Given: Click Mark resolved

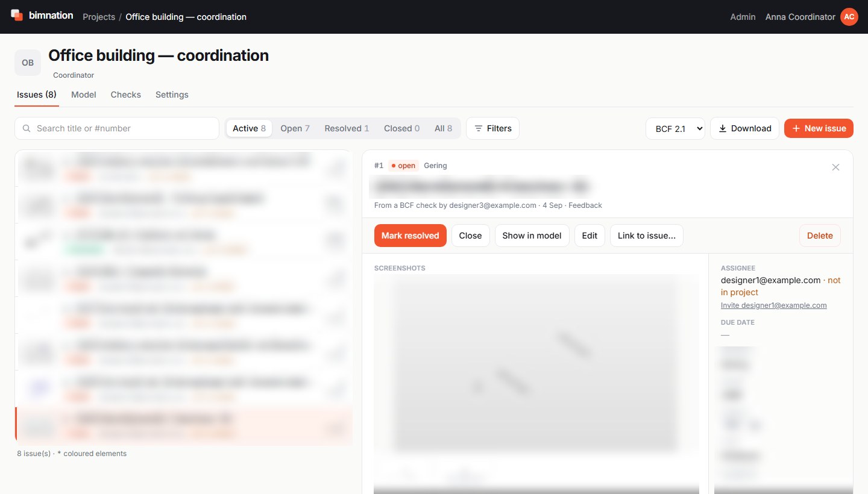Looking at the screenshot, I should 410,236.
